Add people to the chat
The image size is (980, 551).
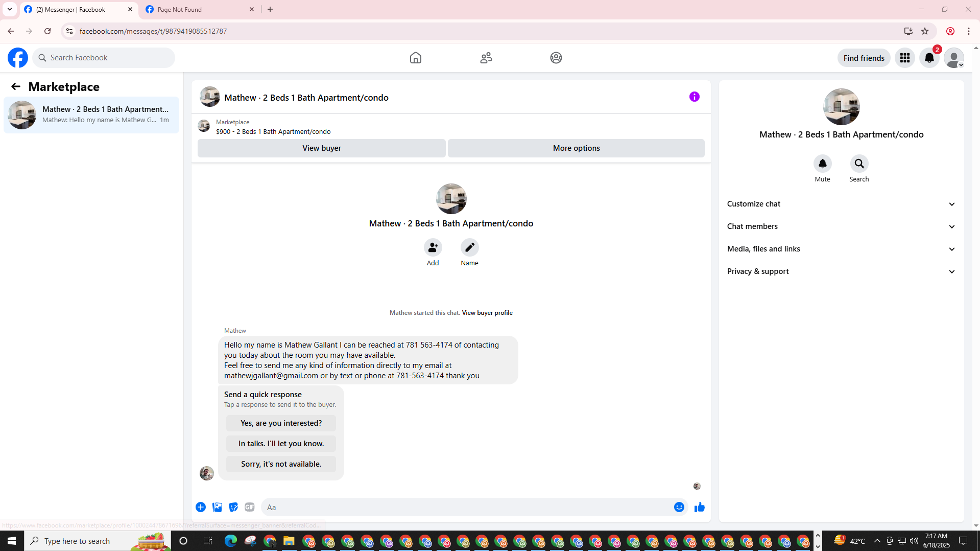coord(433,247)
